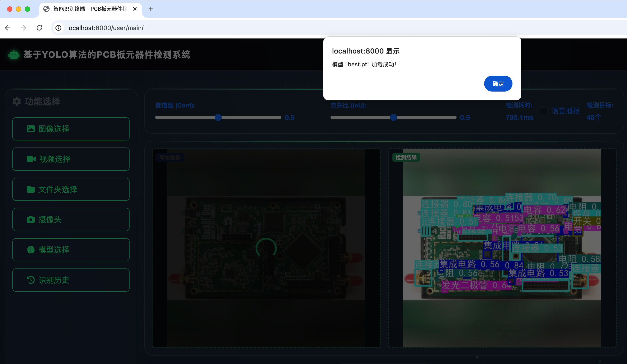Click the IoU slider handle
627x364 pixels.
pos(394,117)
